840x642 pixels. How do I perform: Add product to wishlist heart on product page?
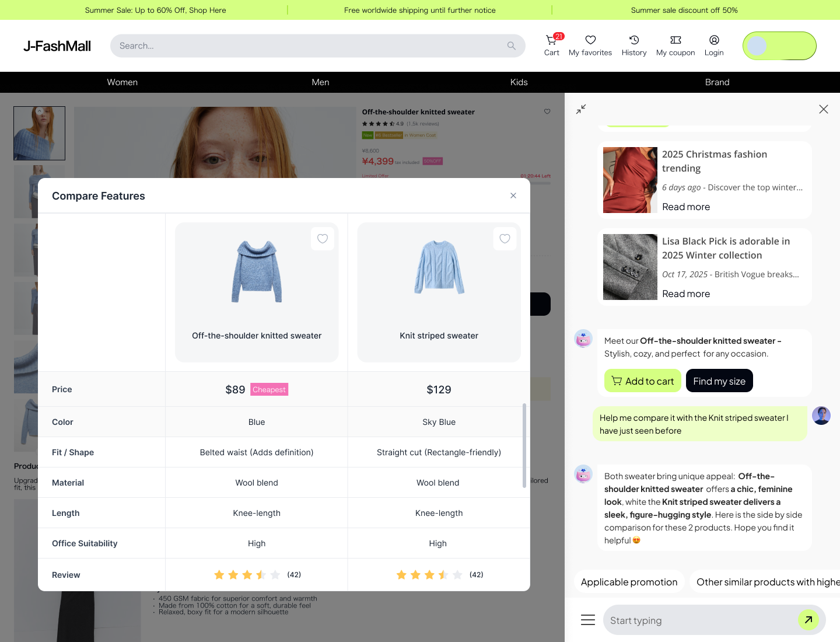tap(547, 111)
